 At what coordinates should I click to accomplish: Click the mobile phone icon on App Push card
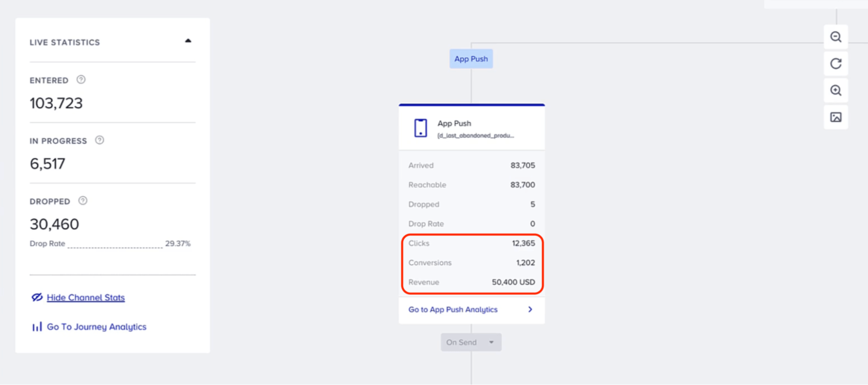click(420, 128)
